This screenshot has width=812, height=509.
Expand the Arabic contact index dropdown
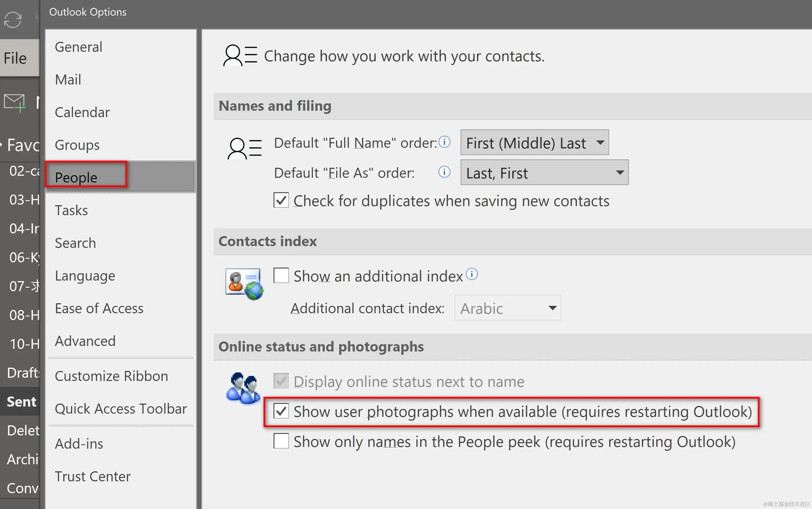pos(507,308)
